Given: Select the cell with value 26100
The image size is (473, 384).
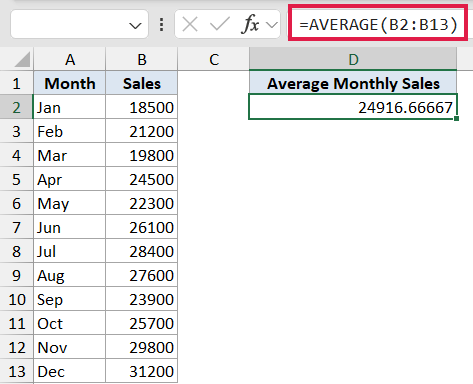Looking at the screenshot, I should coord(142,227).
